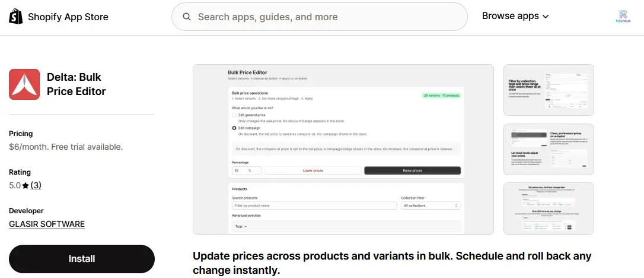Viewport: 644px width, 278px height.
Task: Open the main Bulk Price Editor screenshot
Action: (x=343, y=149)
